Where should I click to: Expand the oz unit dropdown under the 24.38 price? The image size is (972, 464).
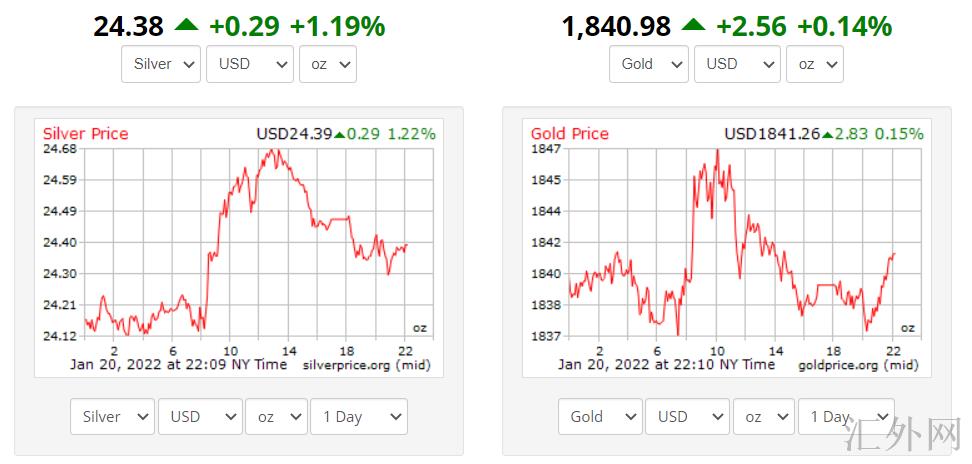click(x=327, y=64)
